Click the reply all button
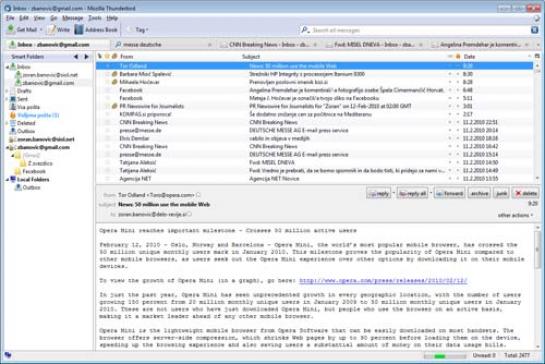Image resolution: width=545 pixels, height=364 pixels. [412, 193]
